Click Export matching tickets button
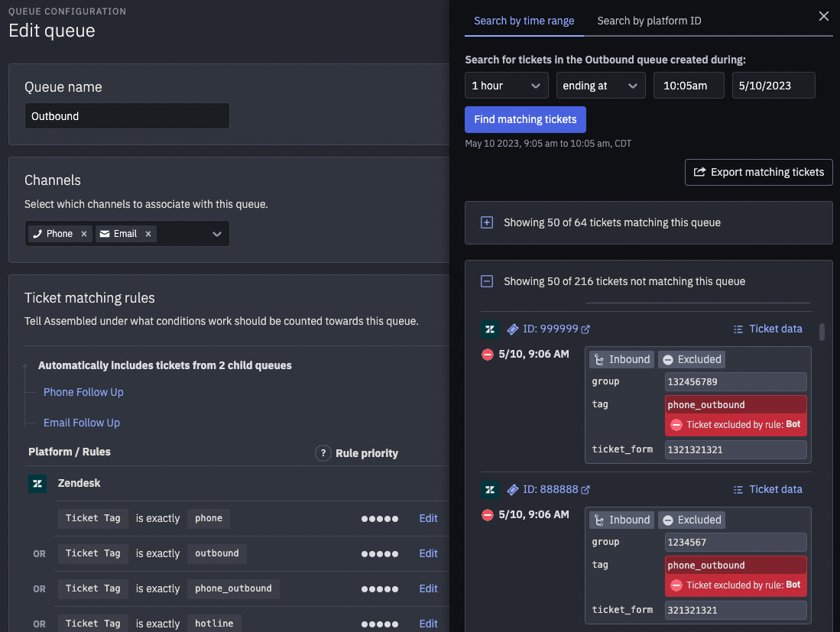 [758, 173]
